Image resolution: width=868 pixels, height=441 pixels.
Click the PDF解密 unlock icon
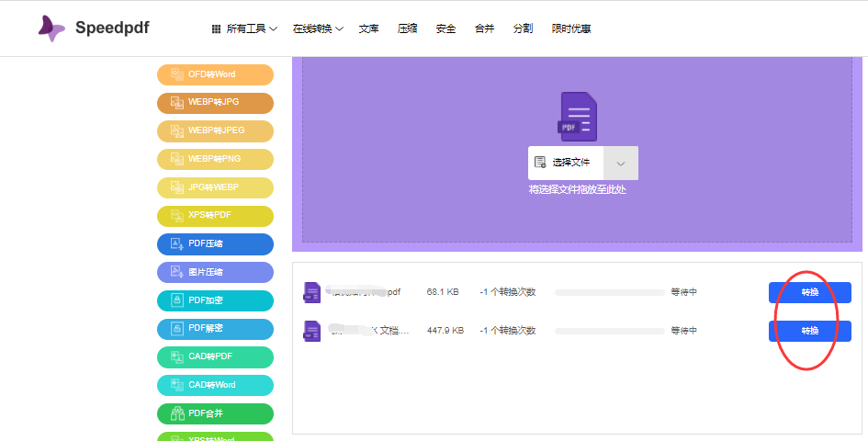pos(176,329)
